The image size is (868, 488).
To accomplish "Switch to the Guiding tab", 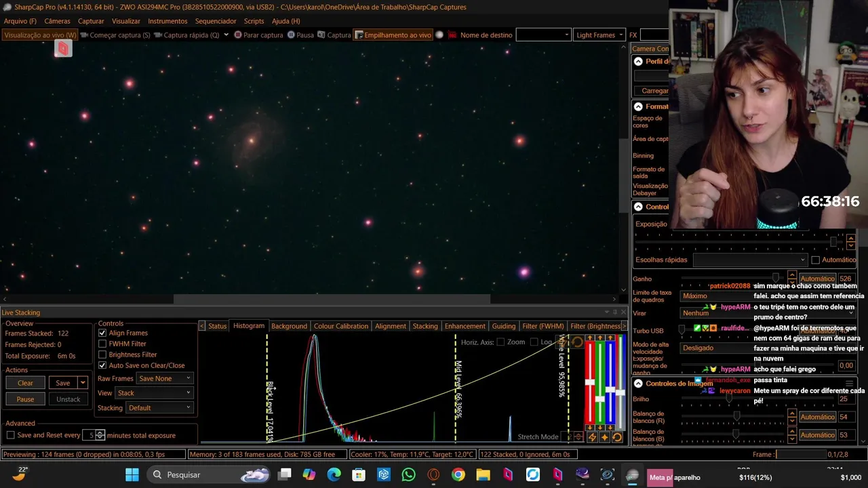I will click(504, 326).
